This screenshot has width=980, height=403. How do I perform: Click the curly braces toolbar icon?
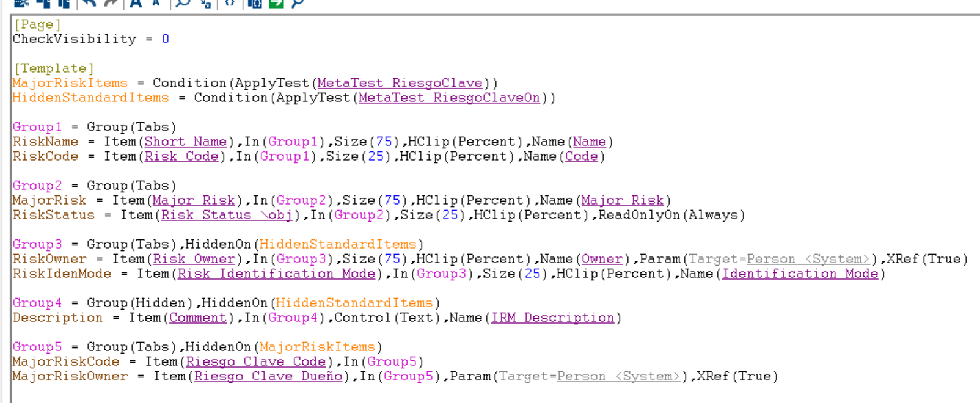click(230, 3)
